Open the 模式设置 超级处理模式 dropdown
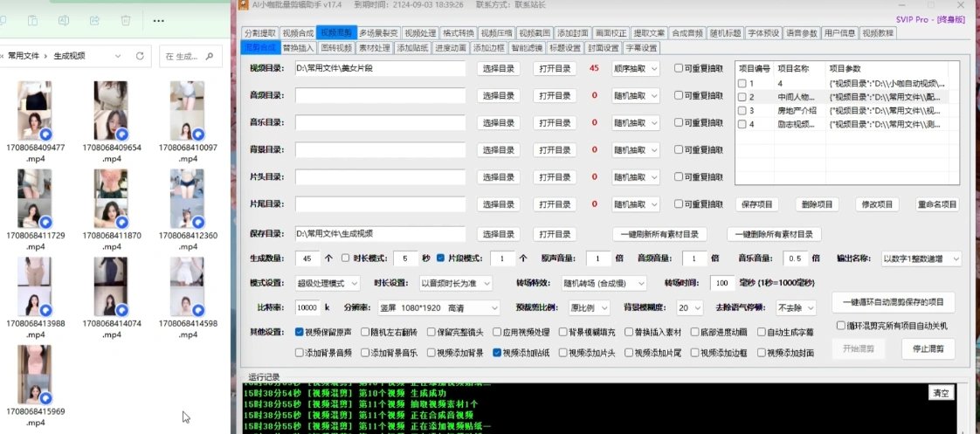The image size is (980, 434). pyautogui.click(x=328, y=283)
